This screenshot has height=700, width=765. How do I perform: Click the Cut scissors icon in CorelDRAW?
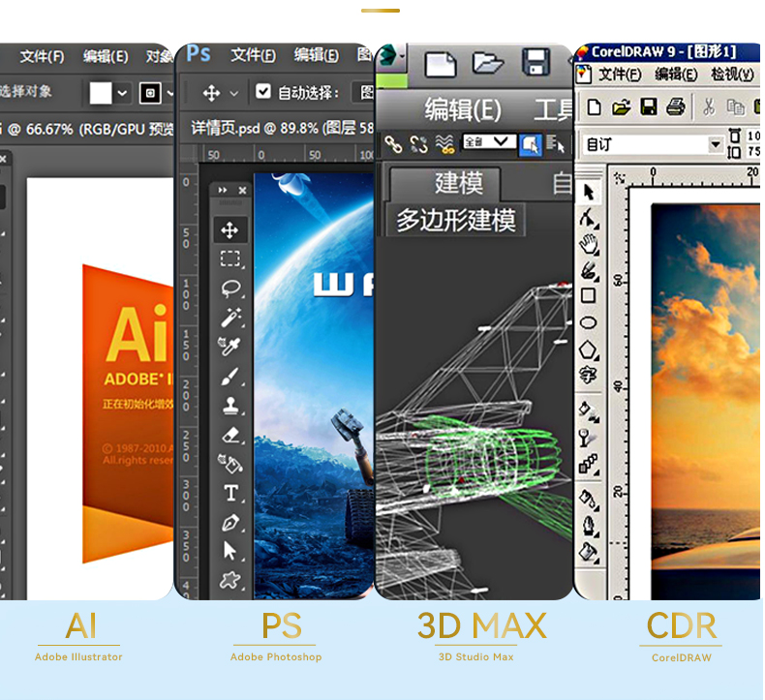pos(709,107)
